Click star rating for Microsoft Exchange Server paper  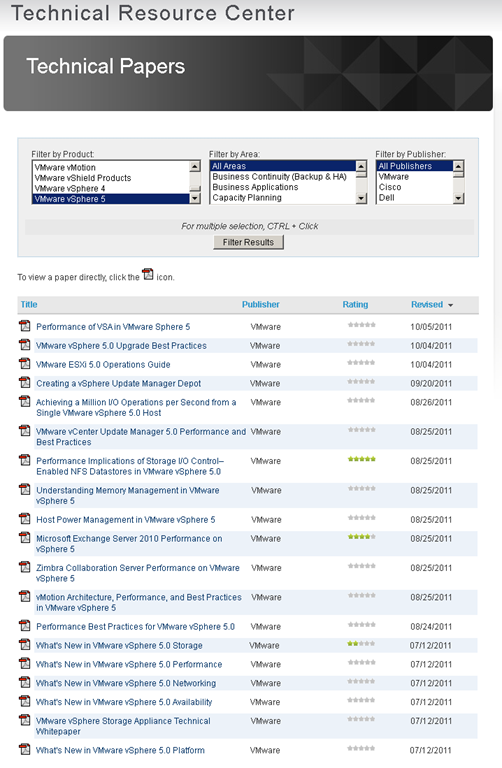[x=361, y=537]
